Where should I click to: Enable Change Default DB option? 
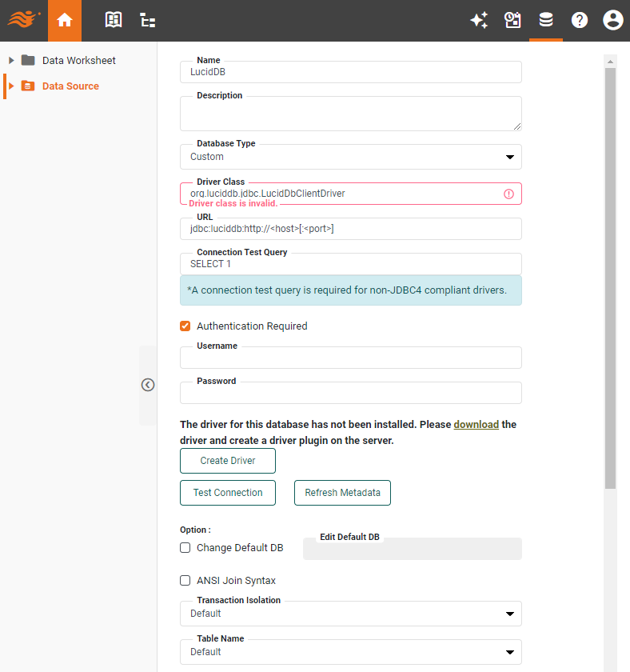click(185, 547)
